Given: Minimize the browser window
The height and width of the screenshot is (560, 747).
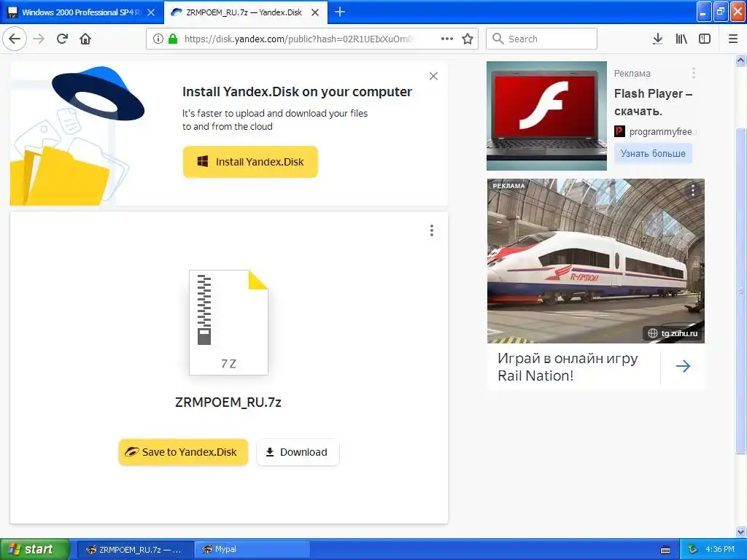Looking at the screenshot, I should (704, 12).
